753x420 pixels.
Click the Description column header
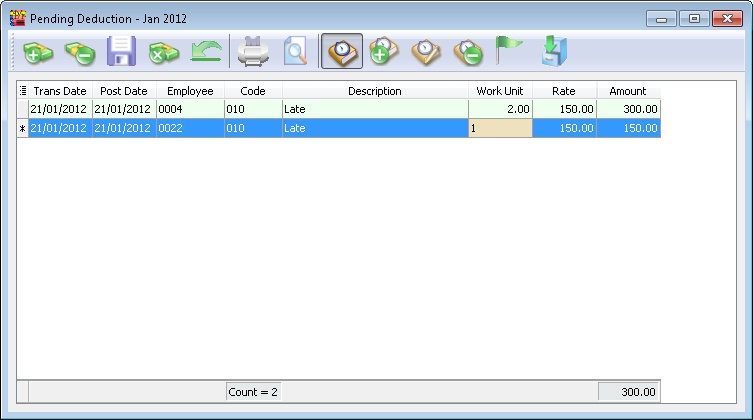coord(375,91)
